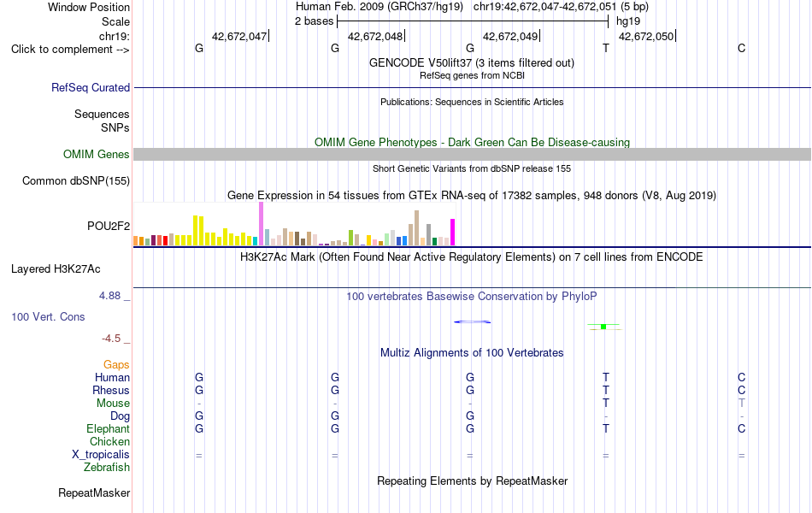Click the green PhyloP conservation mark
Screen dimensions: 812x513
pyautogui.click(x=603, y=327)
